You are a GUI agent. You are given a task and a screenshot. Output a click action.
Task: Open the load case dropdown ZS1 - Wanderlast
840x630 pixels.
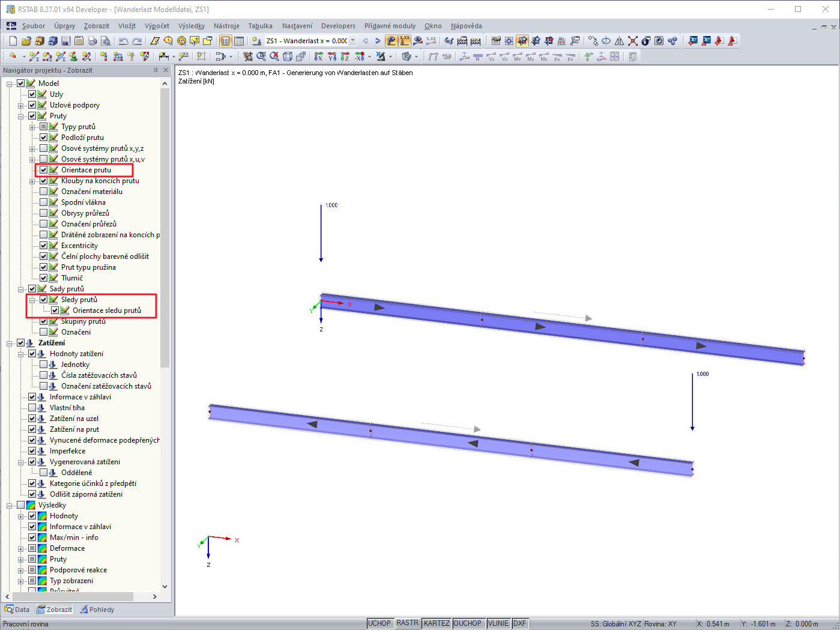pyautogui.click(x=352, y=41)
